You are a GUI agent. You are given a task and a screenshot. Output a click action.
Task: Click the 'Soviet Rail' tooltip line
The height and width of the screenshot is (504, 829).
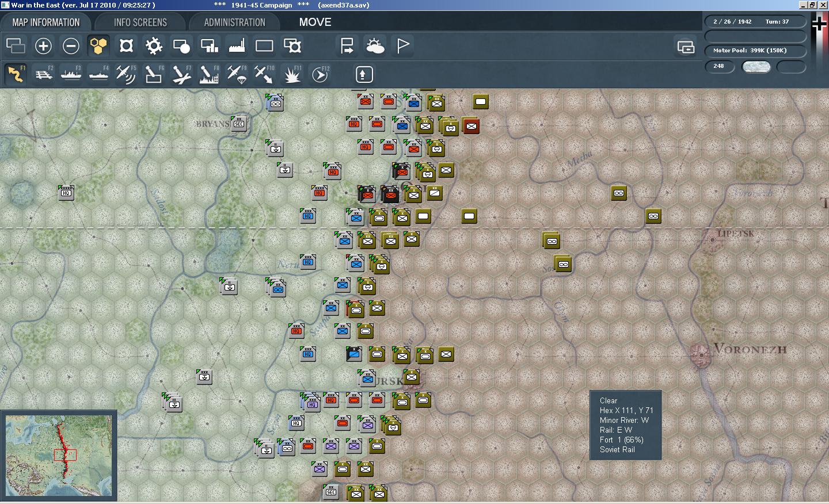[617, 449]
